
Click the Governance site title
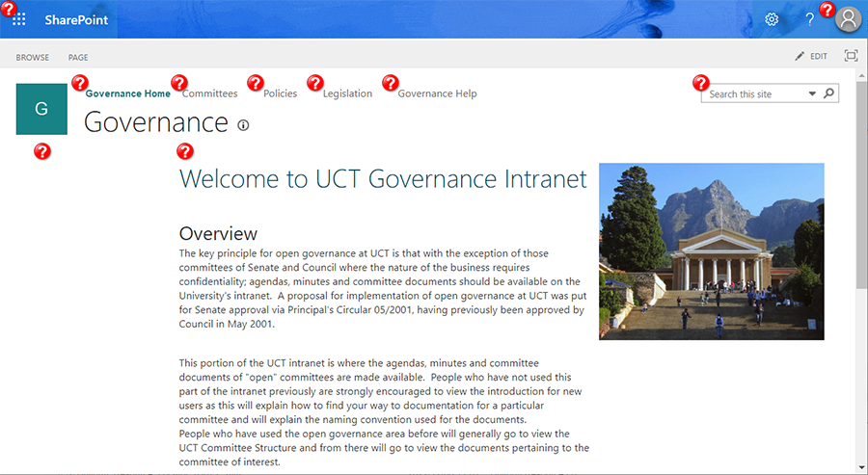tap(156, 122)
